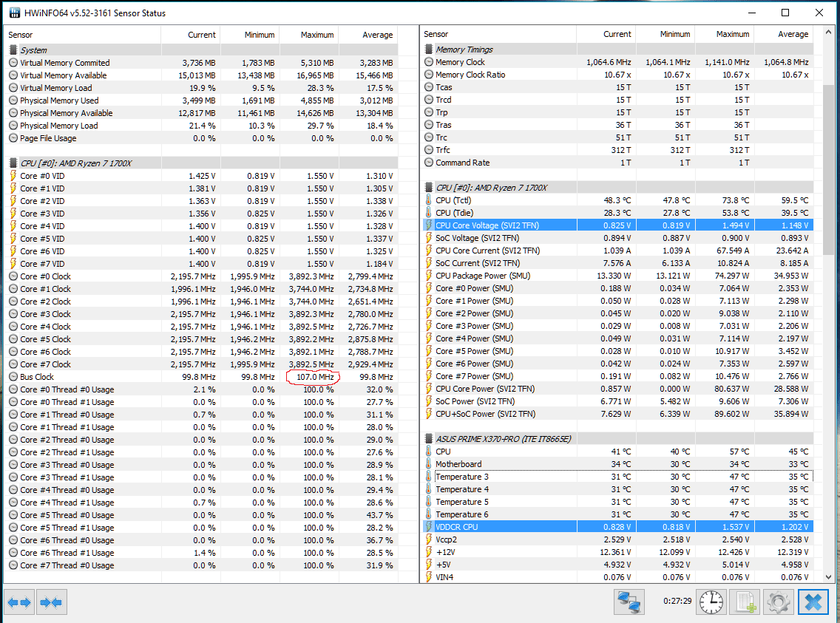The height and width of the screenshot is (623, 840).
Task: Select the Core #3 VID row
Action: click(203, 214)
